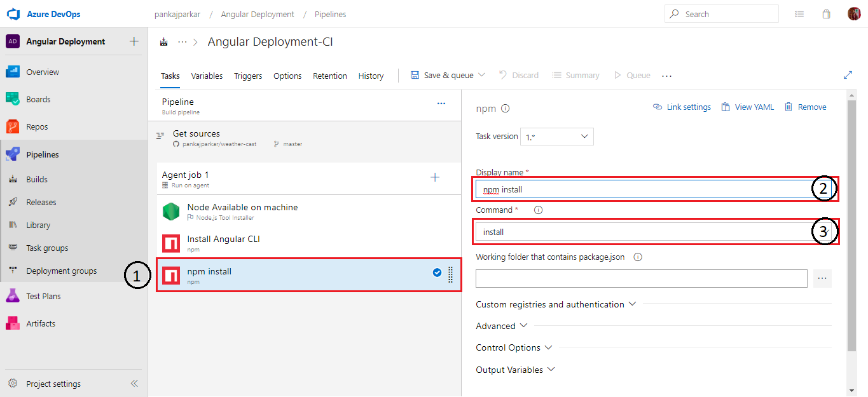868x397 pixels.
Task: Open the Task version dropdown
Action: click(x=557, y=137)
